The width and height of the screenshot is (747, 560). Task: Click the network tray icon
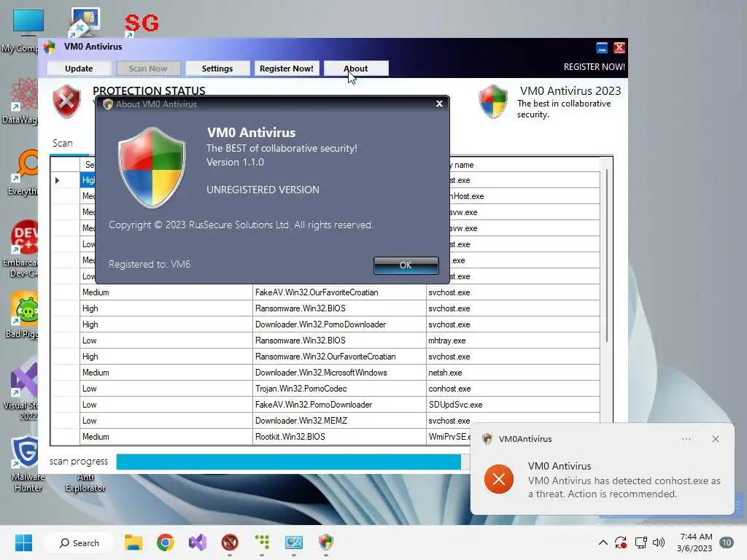640,542
